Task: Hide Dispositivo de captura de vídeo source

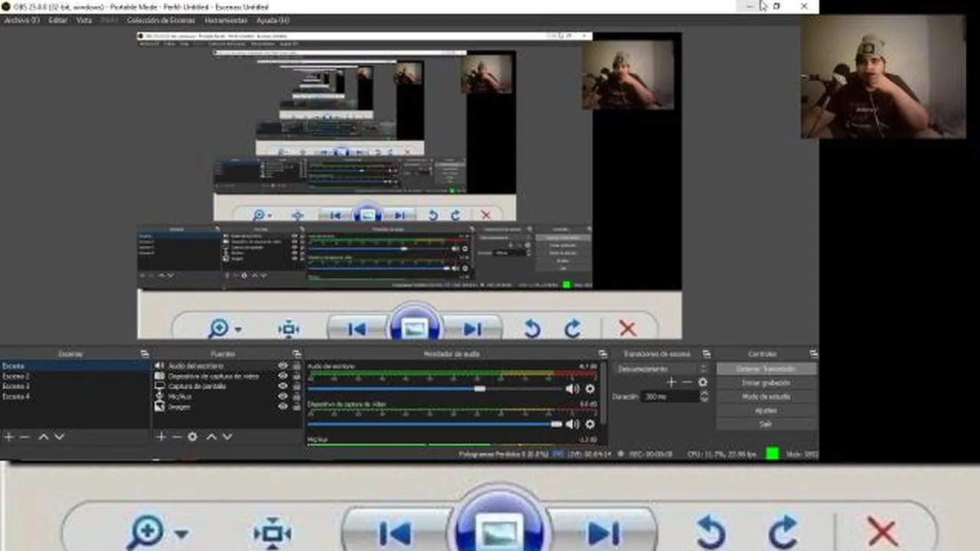Action: (283, 377)
